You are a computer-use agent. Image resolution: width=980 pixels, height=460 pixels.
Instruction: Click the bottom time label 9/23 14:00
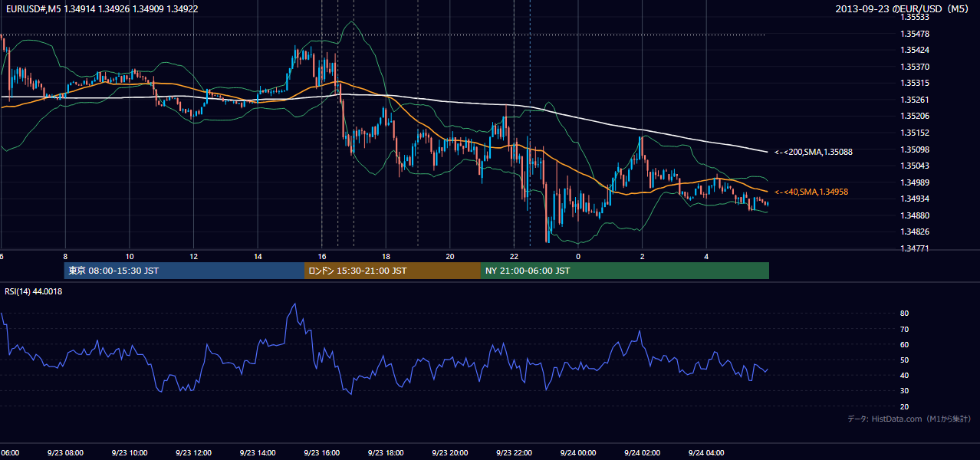tap(257, 453)
